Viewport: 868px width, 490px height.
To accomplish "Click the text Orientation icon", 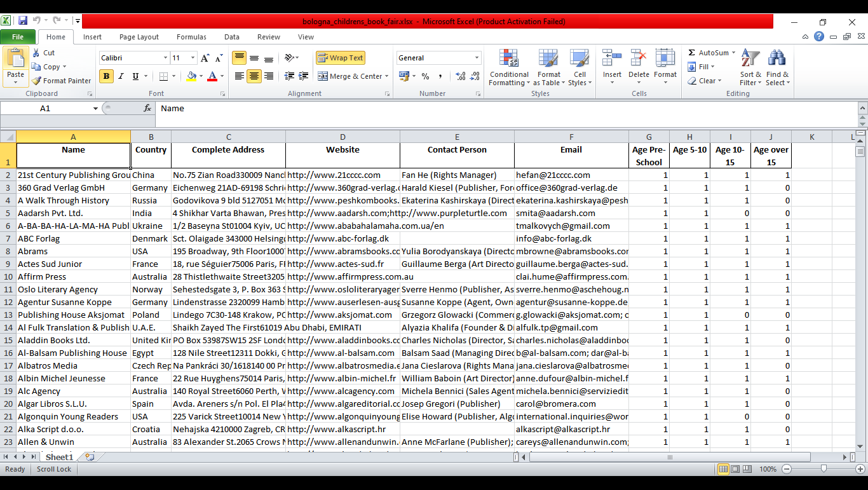I will (x=290, y=58).
